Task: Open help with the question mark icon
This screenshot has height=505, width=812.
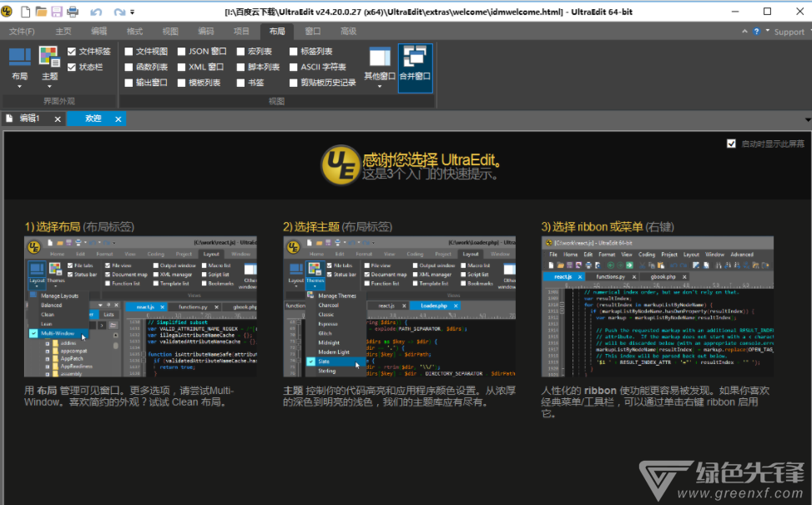Action: point(757,32)
